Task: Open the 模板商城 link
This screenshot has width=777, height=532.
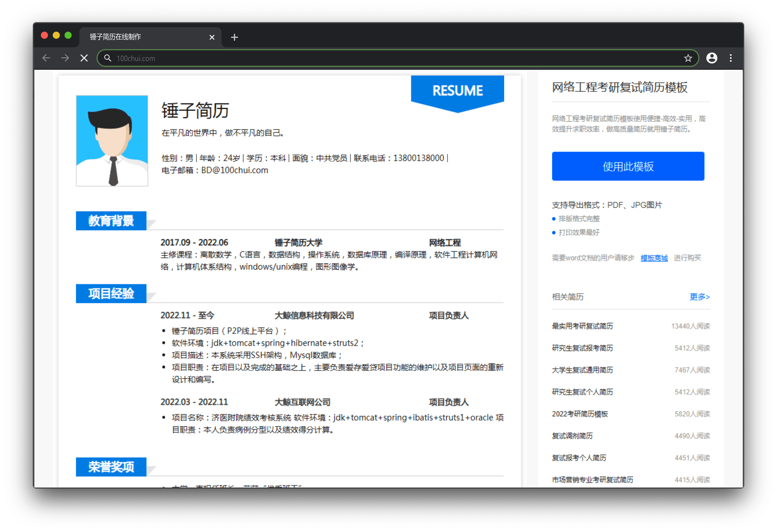Action: tap(654, 258)
